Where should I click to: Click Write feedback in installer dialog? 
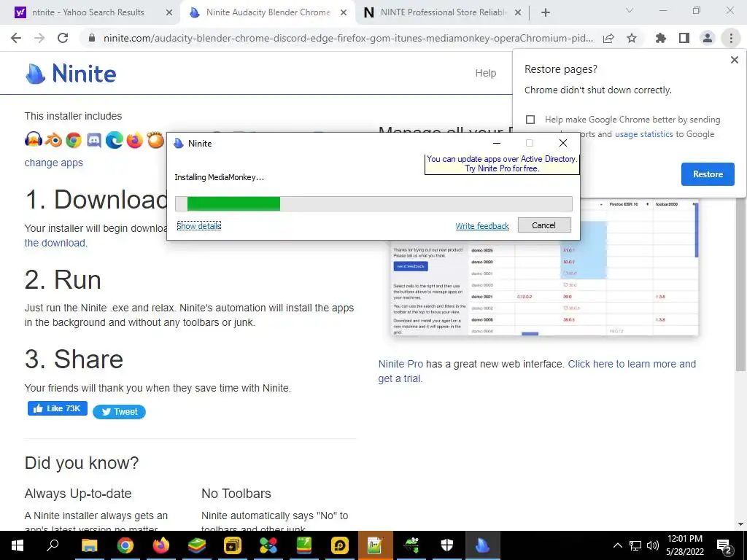click(482, 226)
